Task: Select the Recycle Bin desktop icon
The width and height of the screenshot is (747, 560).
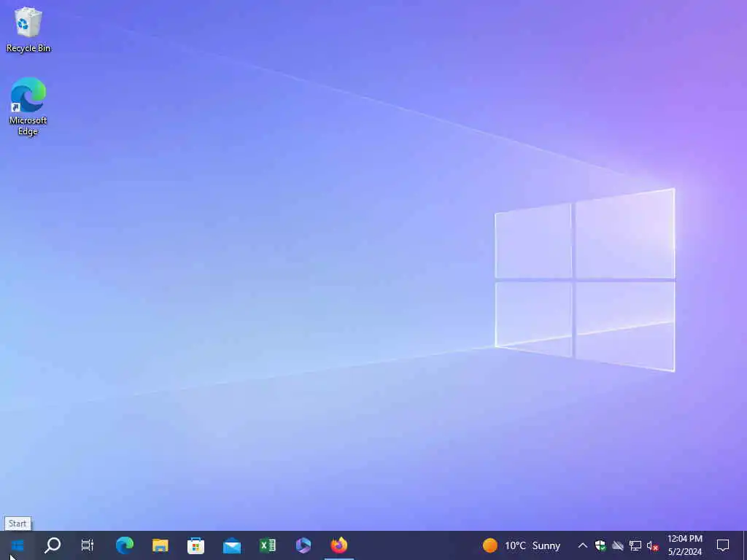Action: pos(28,29)
